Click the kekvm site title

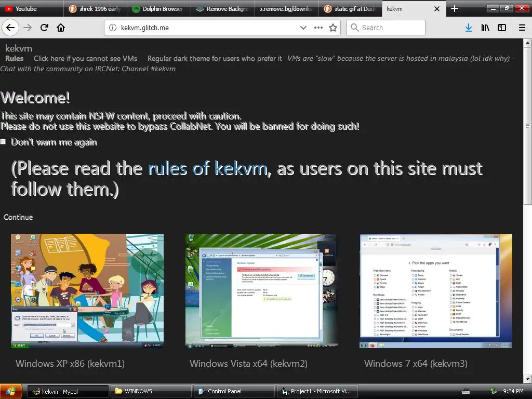pyautogui.click(x=19, y=48)
